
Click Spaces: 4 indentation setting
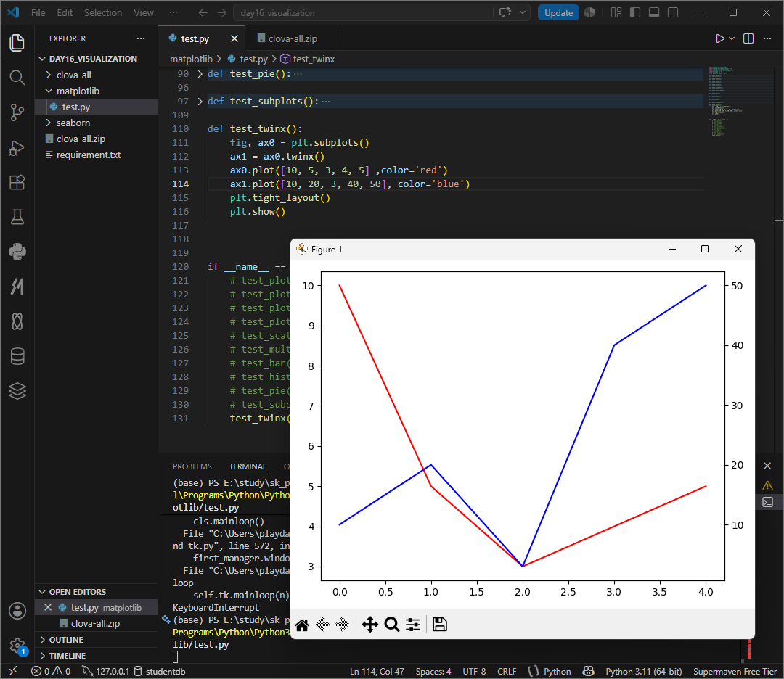(x=433, y=672)
